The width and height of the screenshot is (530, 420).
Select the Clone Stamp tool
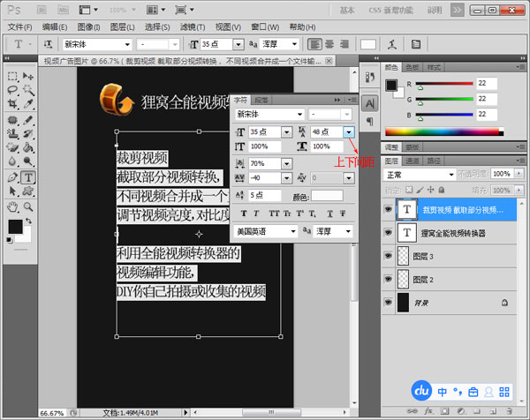[x=13, y=134]
